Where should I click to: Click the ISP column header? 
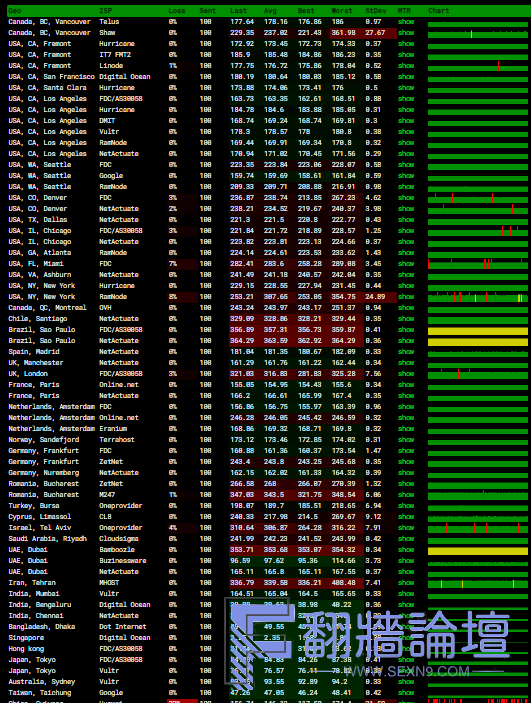point(105,10)
